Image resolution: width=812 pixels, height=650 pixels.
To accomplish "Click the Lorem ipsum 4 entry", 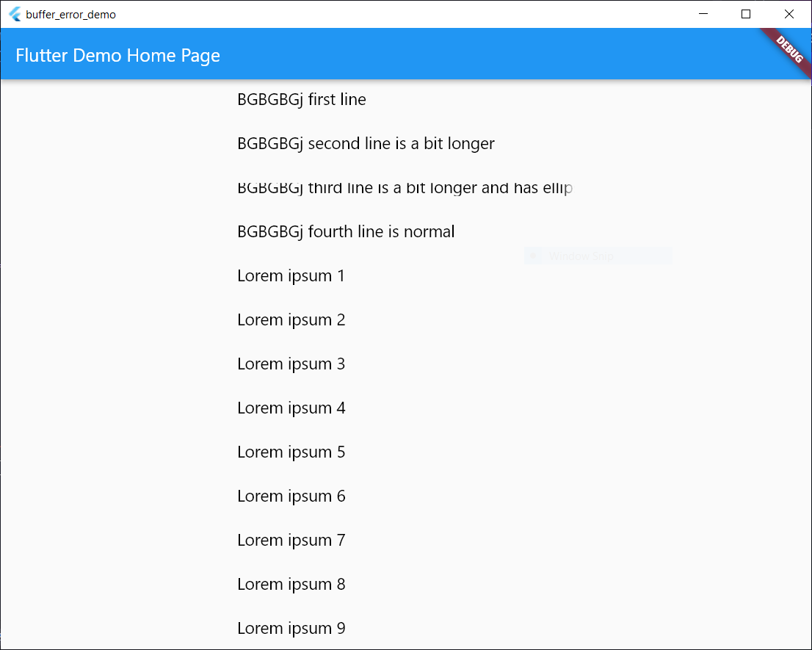I will click(291, 408).
